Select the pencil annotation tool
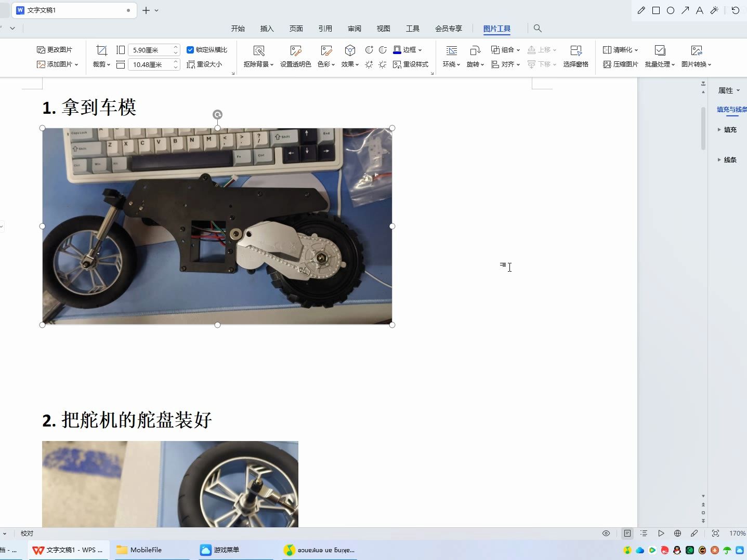Image resolution: width=747 pixels, height=560 pixels. pyautogui.click(x=641, y=10)
